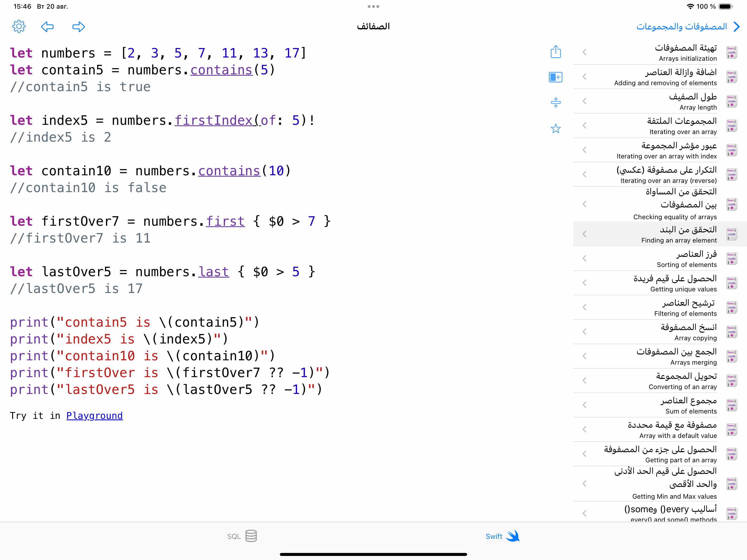Tap code icon beside Sorting of elements
This screenshot has width=747, height=560.
click(732, 259)
